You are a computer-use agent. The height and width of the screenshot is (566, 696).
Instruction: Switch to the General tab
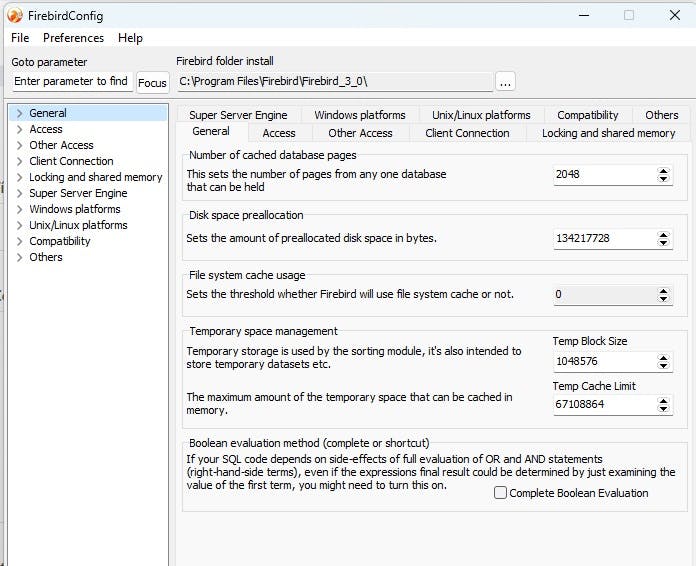(x=211, y=131)
